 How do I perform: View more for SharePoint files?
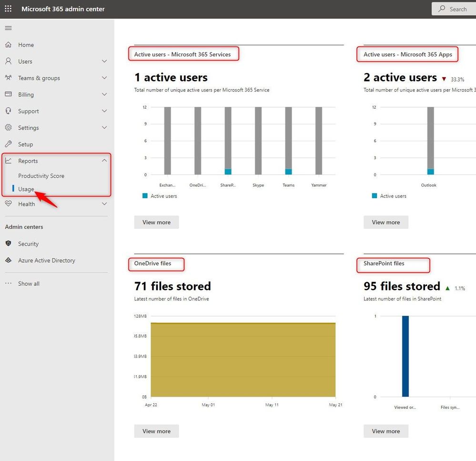coord(386,431)
